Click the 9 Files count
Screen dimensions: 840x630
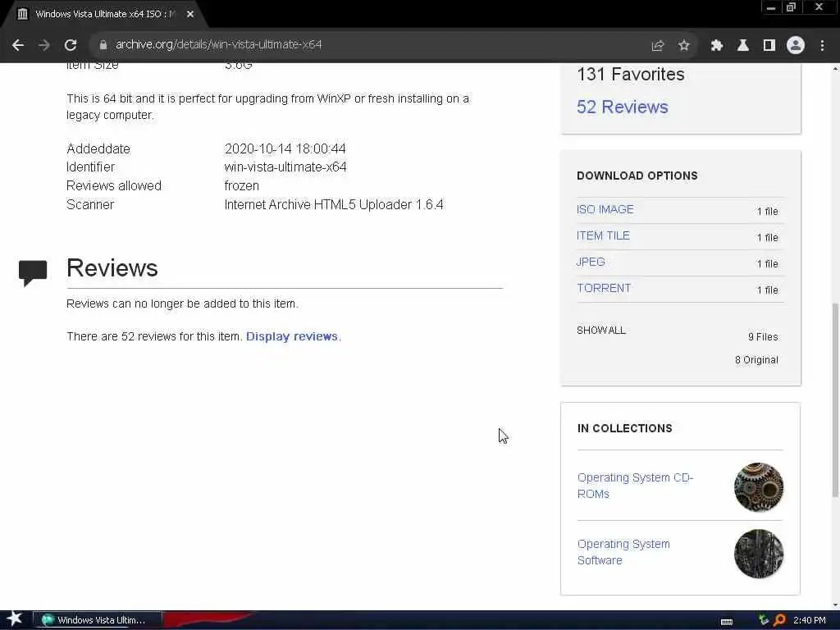point(763,337)
